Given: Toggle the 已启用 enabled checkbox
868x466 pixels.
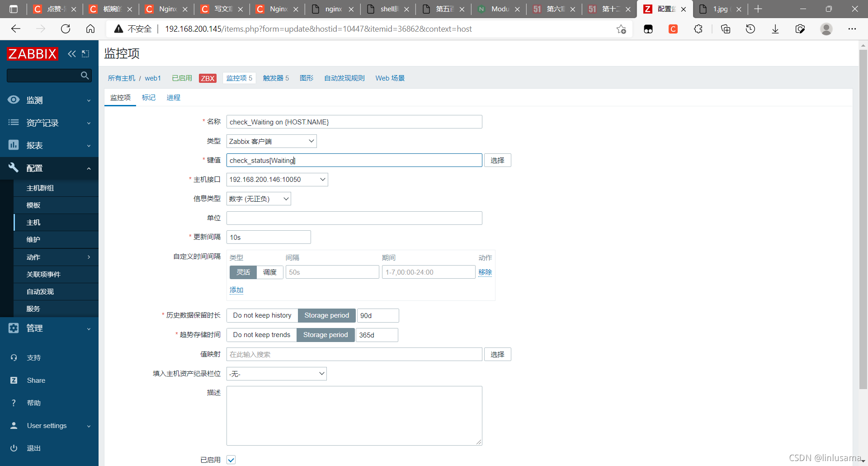Looking at the screenshot, I should pos(231,460).
